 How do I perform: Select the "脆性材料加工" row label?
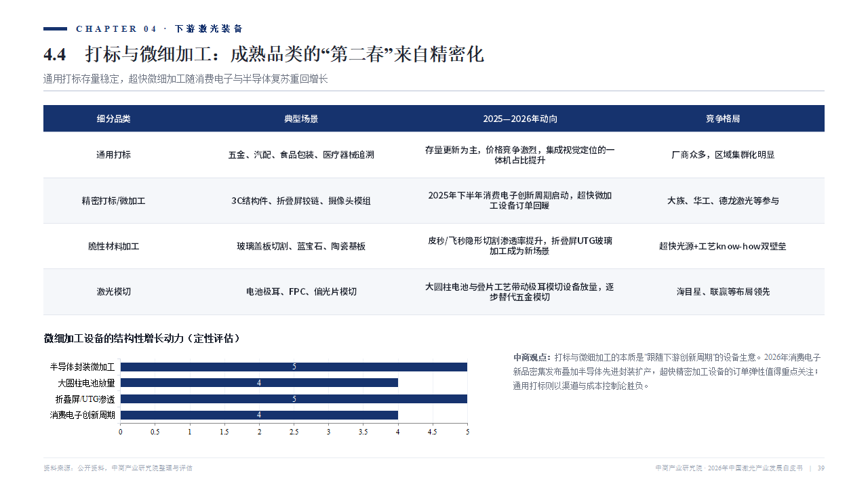113,246
